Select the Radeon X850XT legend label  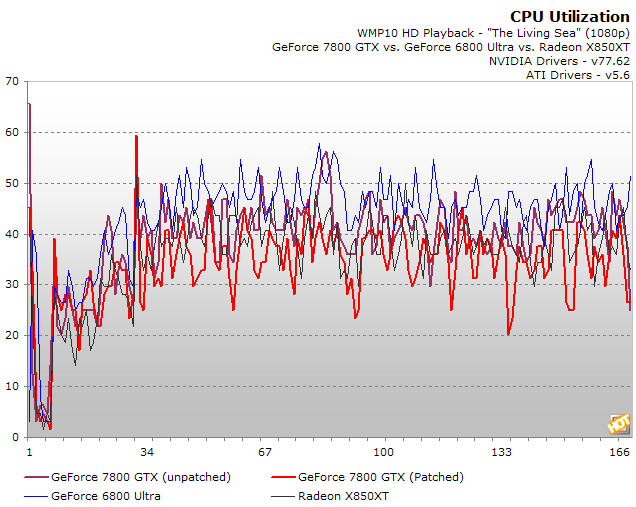point(343,496)
